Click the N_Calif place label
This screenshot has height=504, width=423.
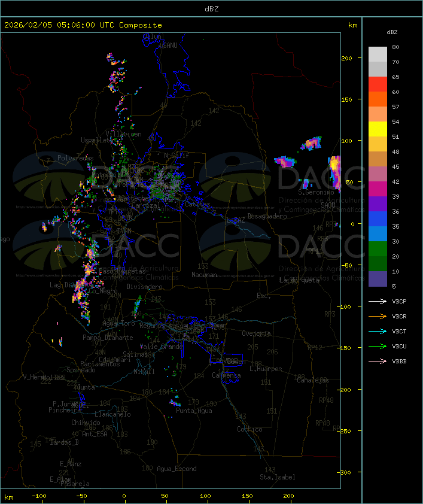coord(176,156)
